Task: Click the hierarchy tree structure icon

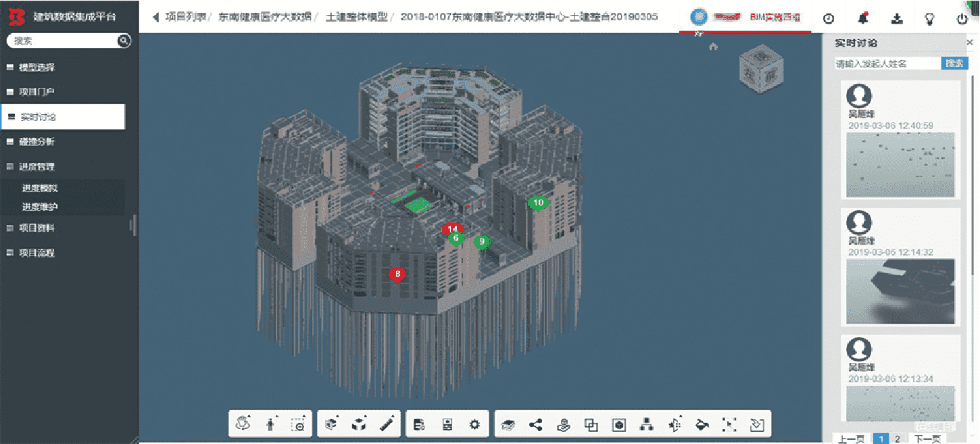Action: (647, 424)
